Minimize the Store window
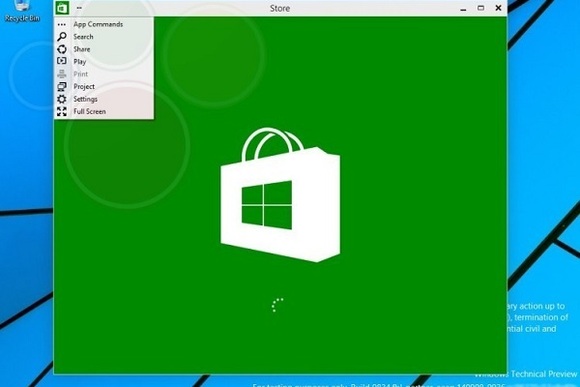 (x=463, y=9)
